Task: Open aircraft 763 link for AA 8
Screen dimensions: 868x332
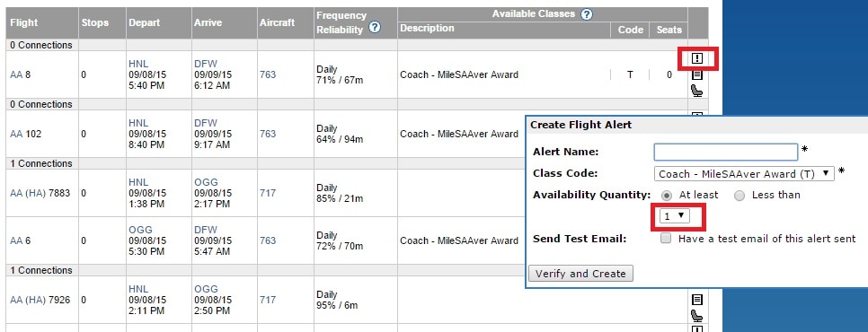Action: [x=268, y=74]
